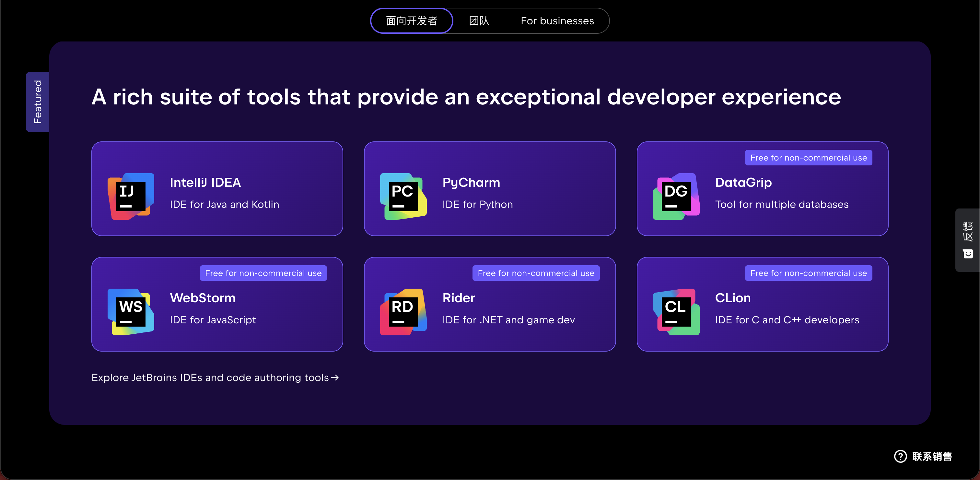Click the smiley feedback icon on right edge
Viewport: 980px width, 480px height.
(x=968, y=254)
